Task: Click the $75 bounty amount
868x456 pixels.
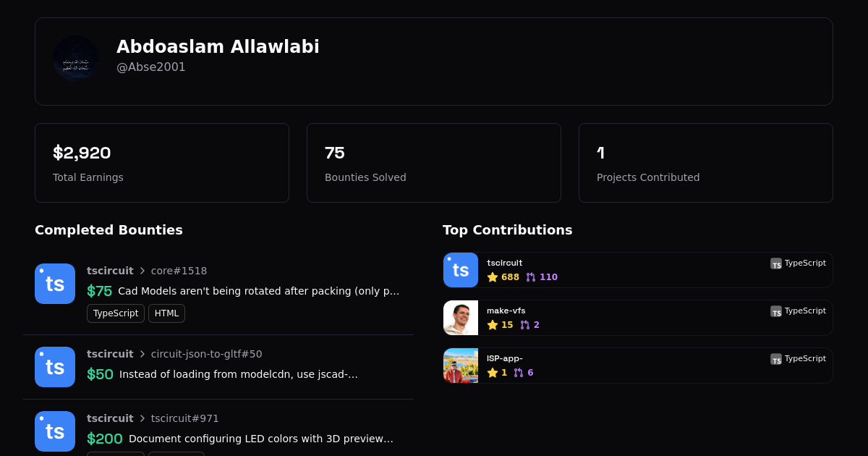Action: (99, 291)
